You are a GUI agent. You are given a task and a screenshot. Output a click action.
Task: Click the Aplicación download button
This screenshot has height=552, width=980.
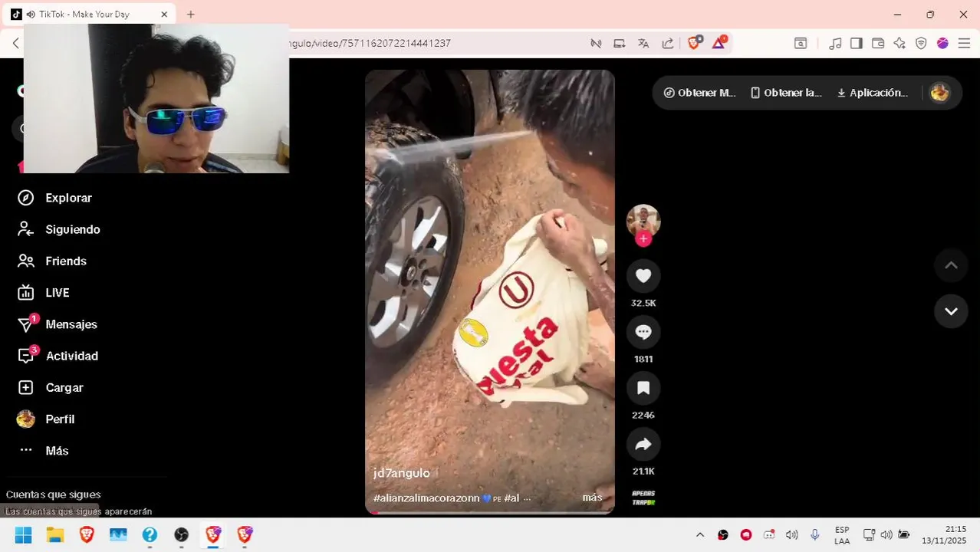873,93
